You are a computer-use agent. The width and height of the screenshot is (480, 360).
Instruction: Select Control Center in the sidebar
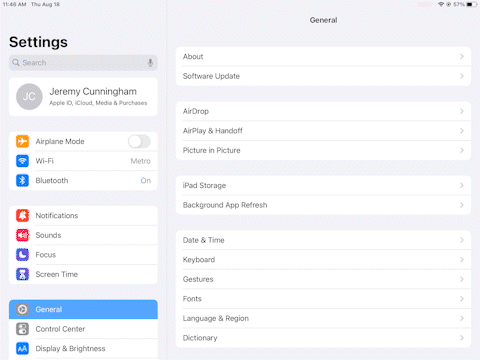click(83, 329)
